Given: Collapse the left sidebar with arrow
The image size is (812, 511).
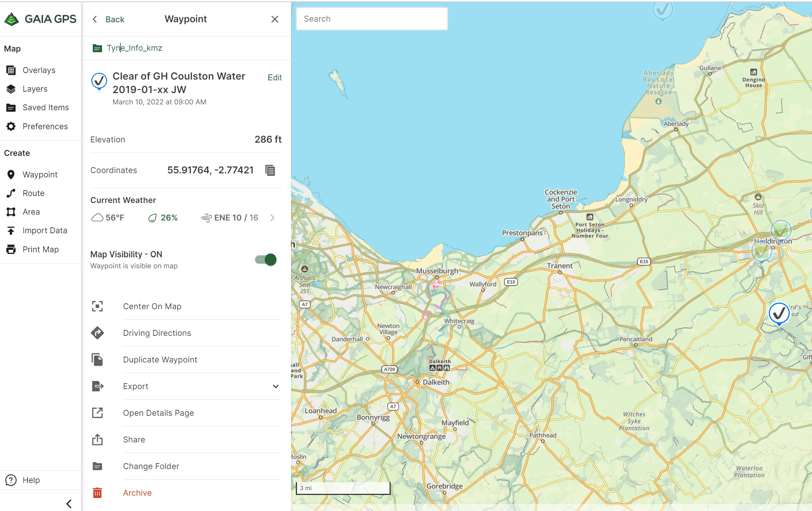Looking at the screenshot, I should click(69, 504).
